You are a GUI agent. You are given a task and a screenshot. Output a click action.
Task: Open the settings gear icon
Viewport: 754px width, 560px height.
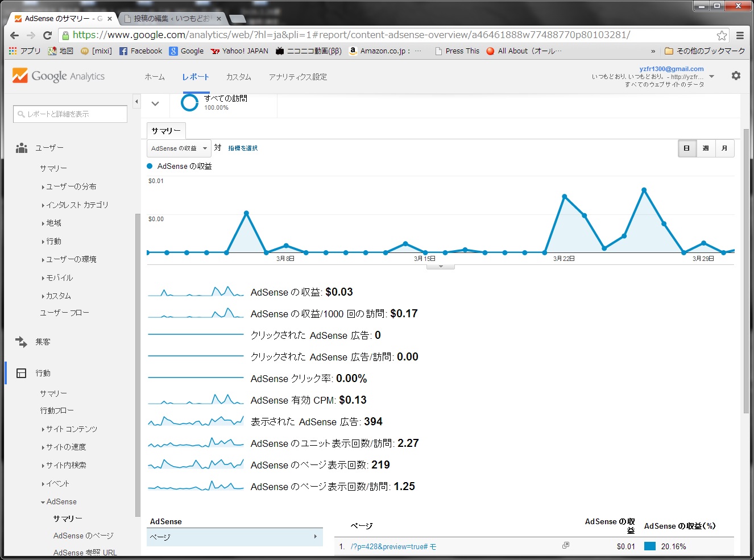coord(736,76)
